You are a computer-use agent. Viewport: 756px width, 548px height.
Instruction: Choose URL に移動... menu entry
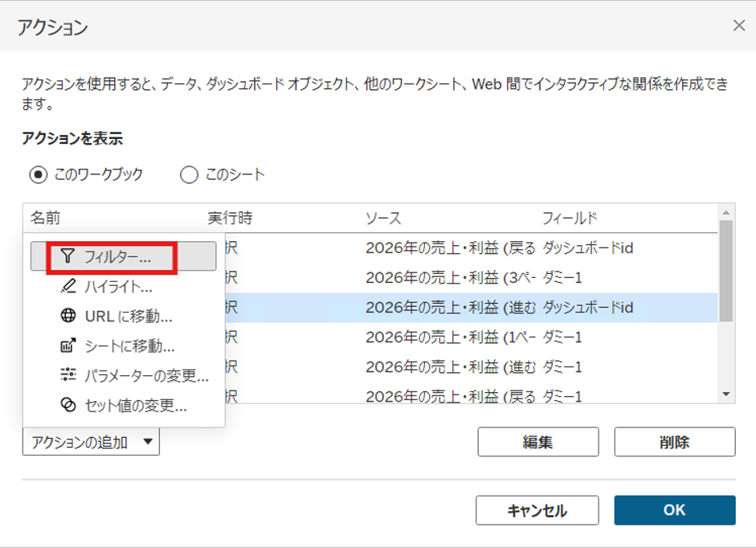[124, 316]
